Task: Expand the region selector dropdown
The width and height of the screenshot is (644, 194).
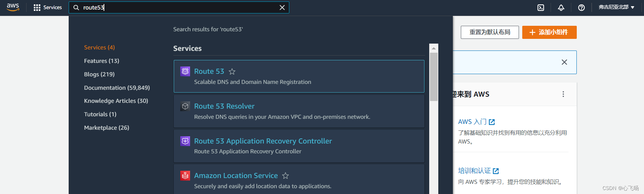Action: tap(616, 7)
